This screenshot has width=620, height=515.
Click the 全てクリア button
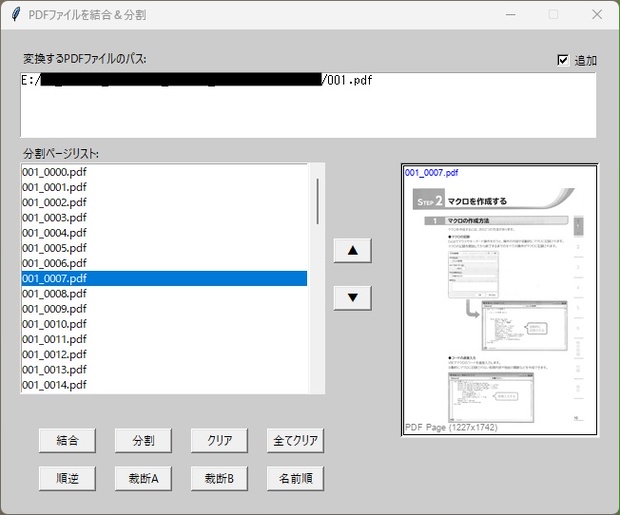click(295, 440)
